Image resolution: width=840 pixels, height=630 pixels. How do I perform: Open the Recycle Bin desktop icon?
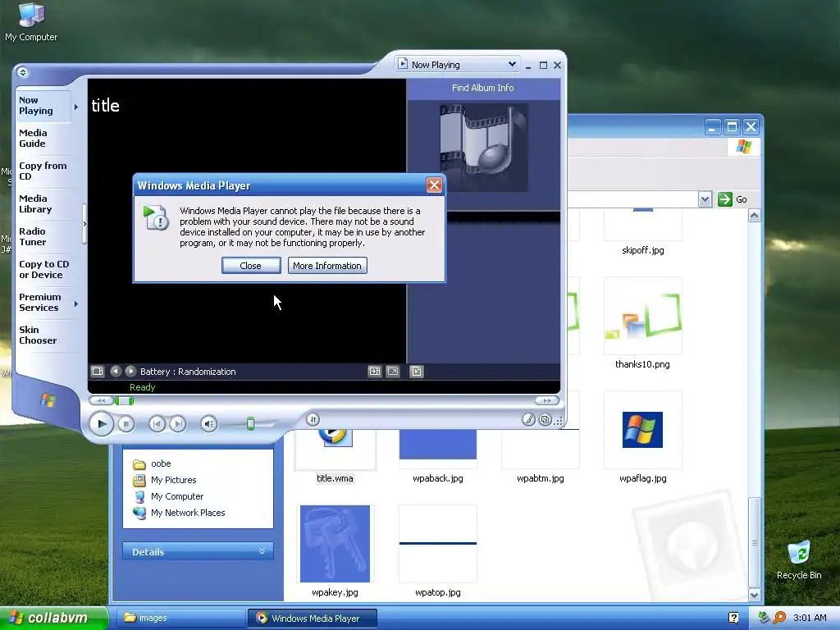coord(799,559)
